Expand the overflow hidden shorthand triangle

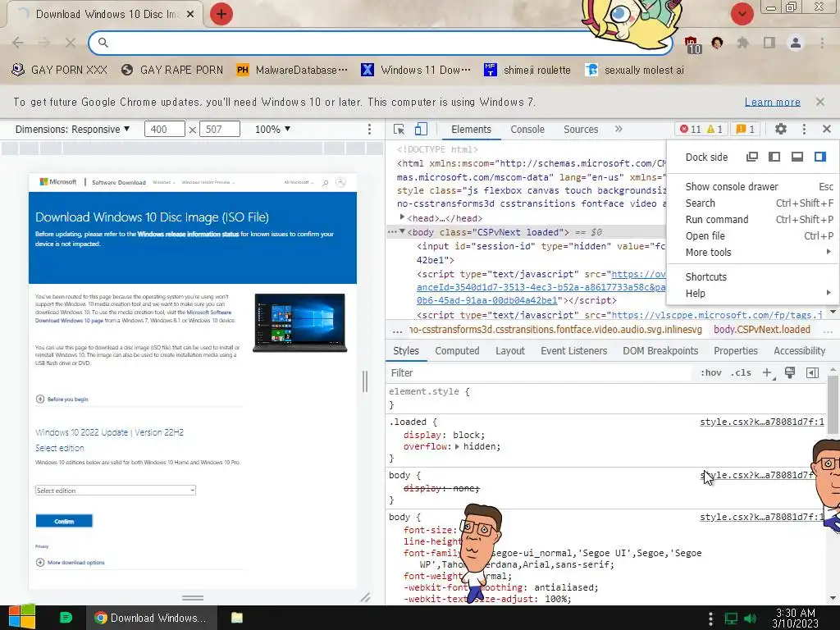point(457,446)
